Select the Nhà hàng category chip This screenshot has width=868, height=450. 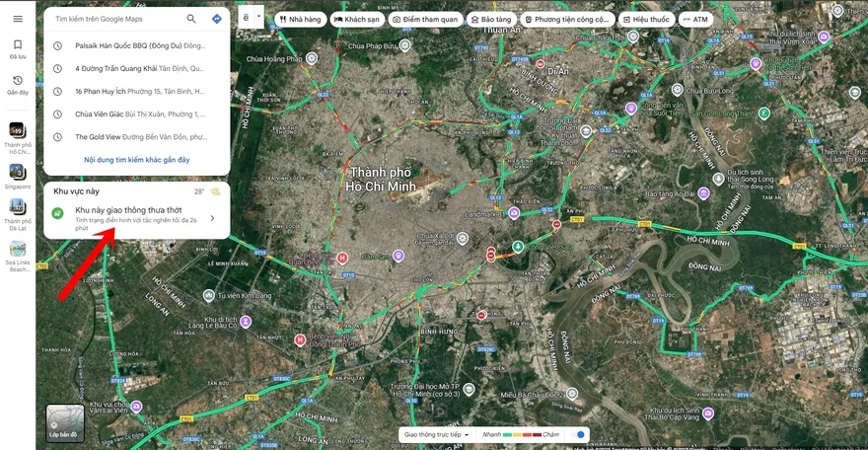(x=302, y=19)
